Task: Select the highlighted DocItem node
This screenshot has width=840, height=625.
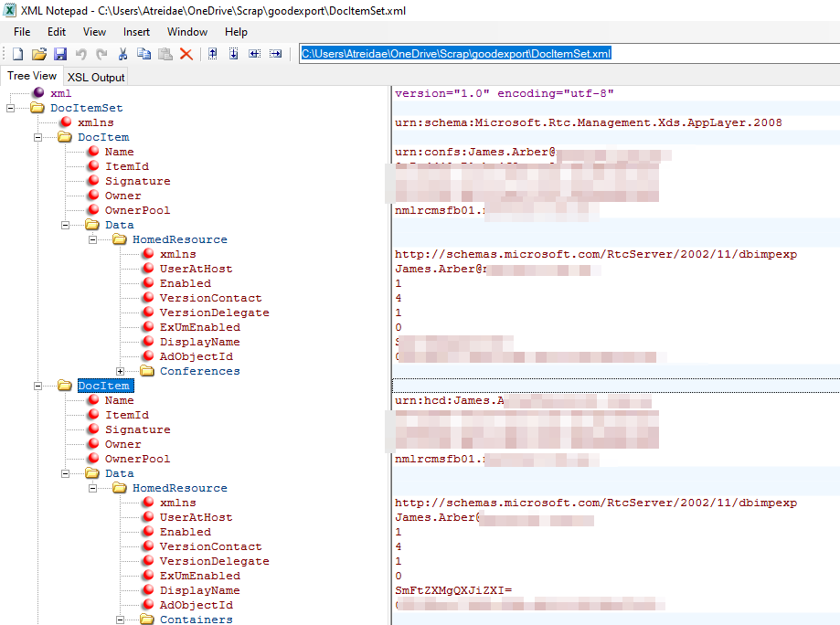Action: pos(105,386)
